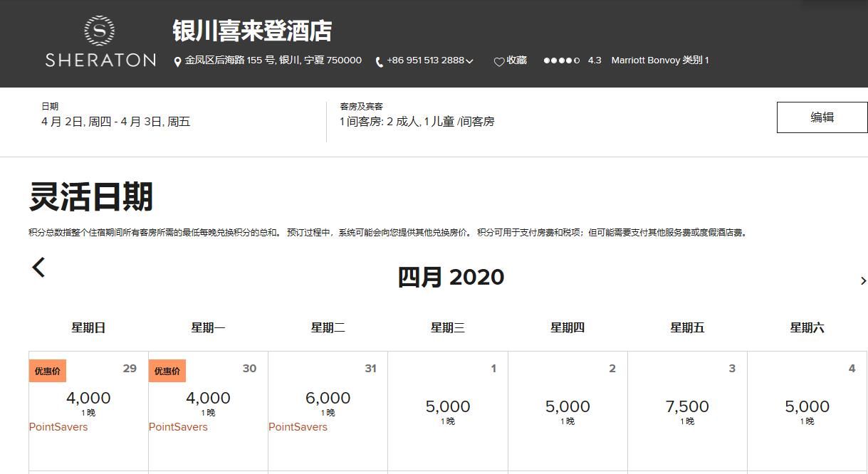Click the 日期 field label
The height and width of the screenshot is (474, 868).
[x=50, y=107]
